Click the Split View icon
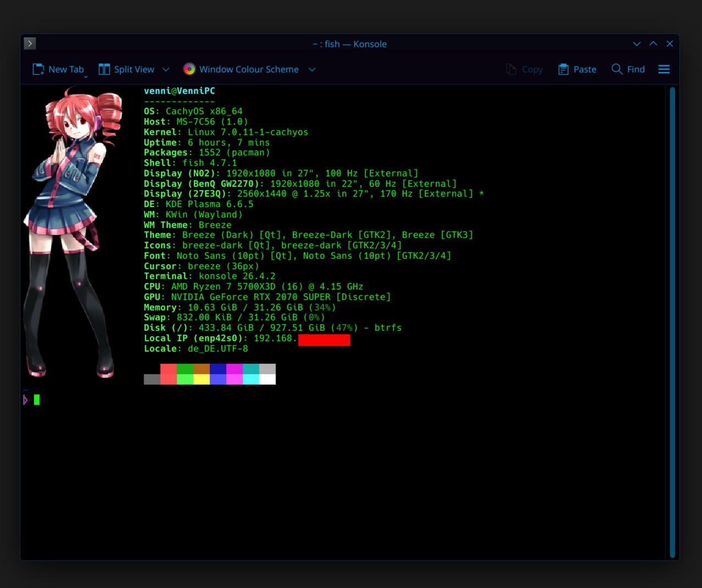The width and height of the screenshot is (702, 588). point(104,69)
